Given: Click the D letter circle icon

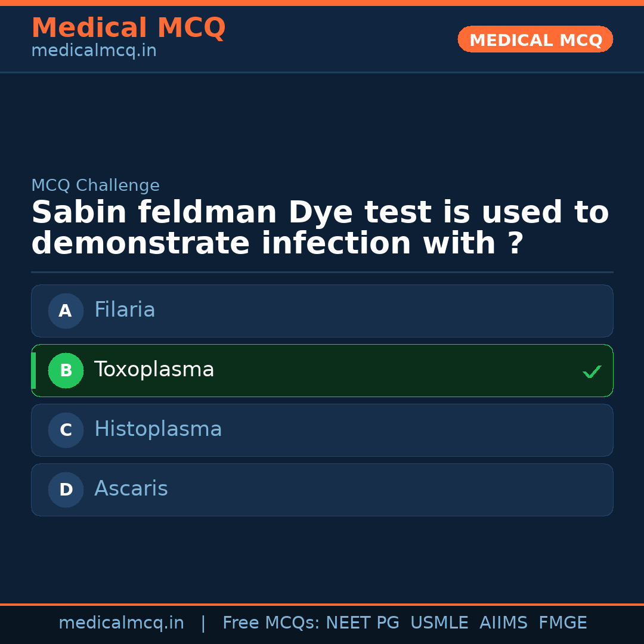Looking at the screenshot, I should (66, 490).
